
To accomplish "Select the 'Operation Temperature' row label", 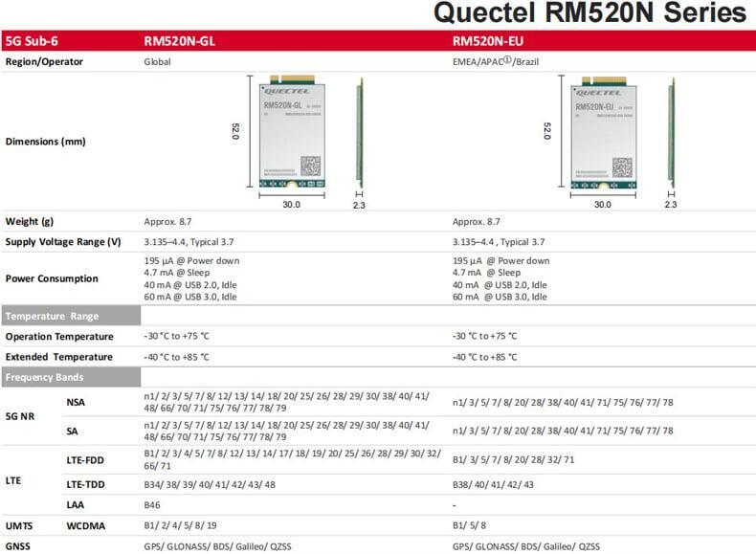I will [x=59, y=337].
